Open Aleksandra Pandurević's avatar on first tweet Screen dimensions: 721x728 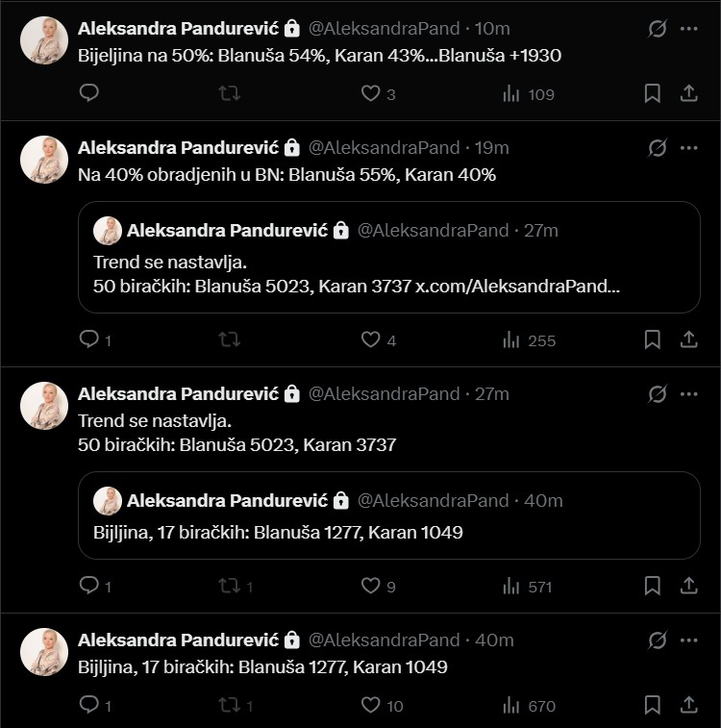tap(44, 40)
